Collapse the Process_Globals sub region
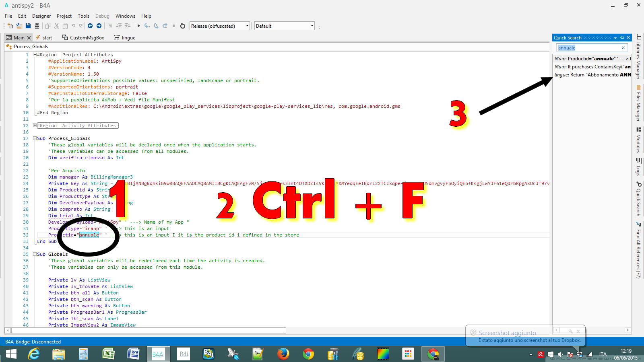 35,138
